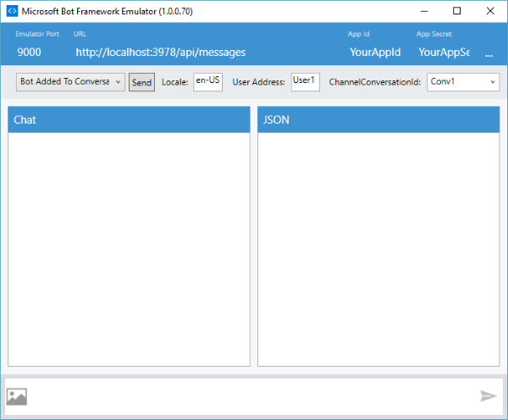Edit the bot URL localhost:3978 field
The height and width of the screenshot is (420, 508).
pyautogui.click(x=161, y=52)
